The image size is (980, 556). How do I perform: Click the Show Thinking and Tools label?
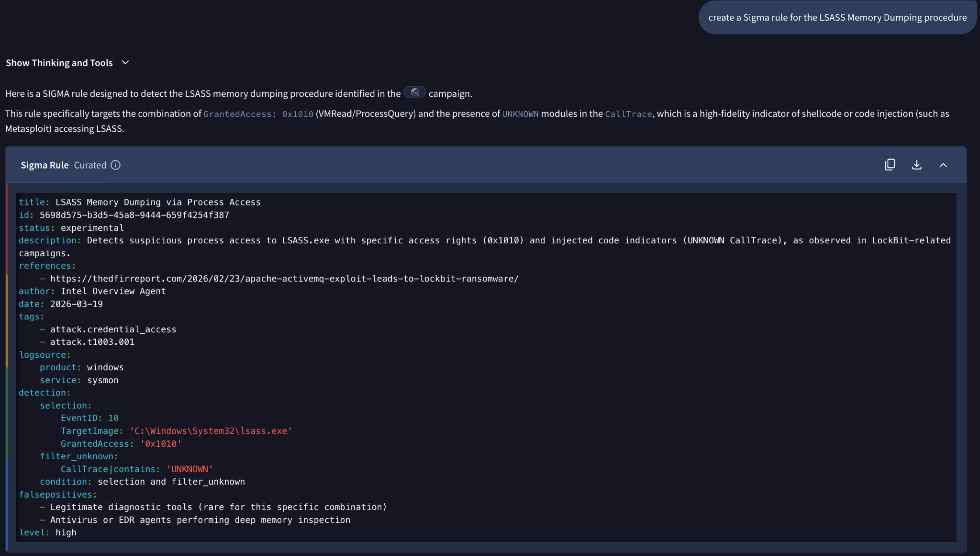click(59, 63)
